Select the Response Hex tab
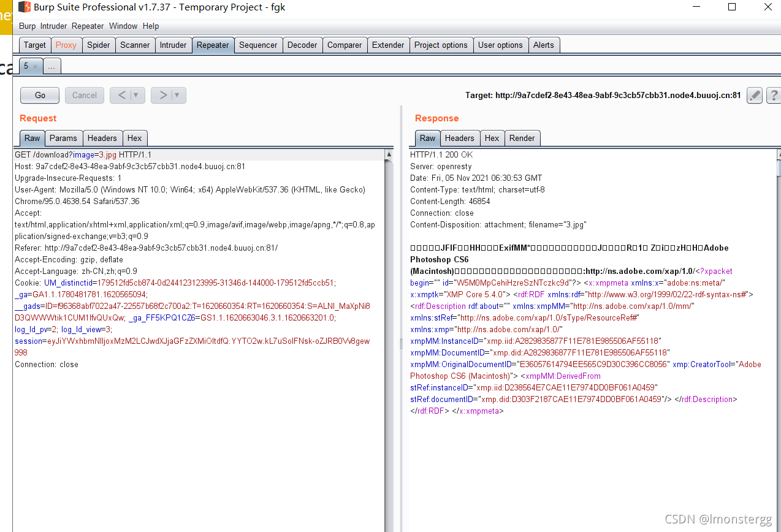 (x=492, y=138)
